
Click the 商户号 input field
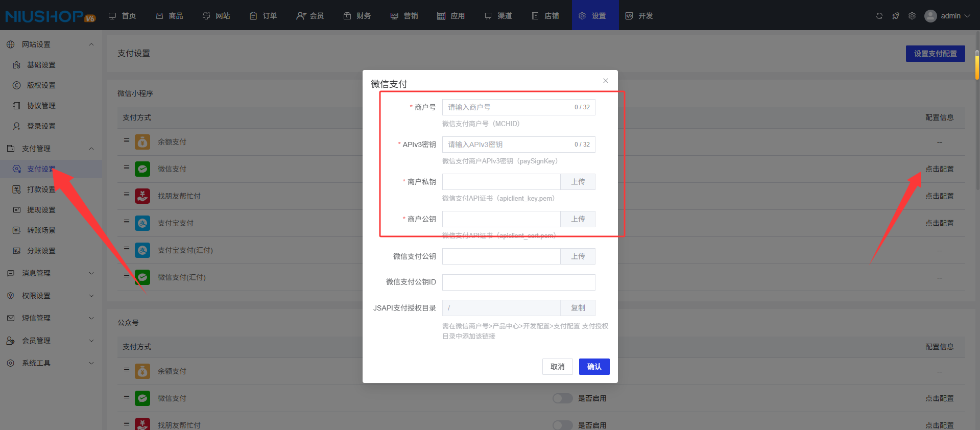click(x=508, y=107)
